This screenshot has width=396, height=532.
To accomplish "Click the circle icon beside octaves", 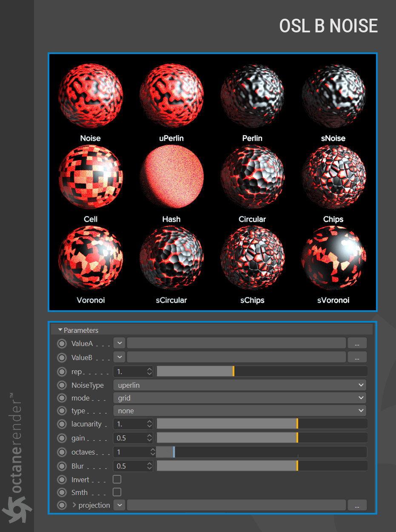I will (x=62, y=452).
